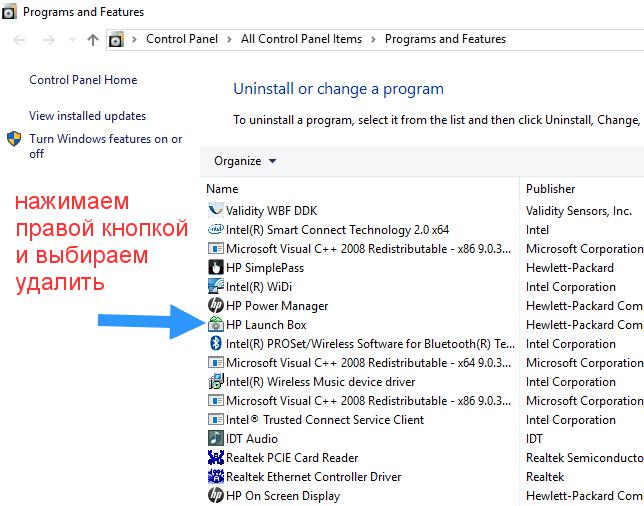
Task: Select the Intel(R) WiDi entry
Action: [x=259, y=287]
